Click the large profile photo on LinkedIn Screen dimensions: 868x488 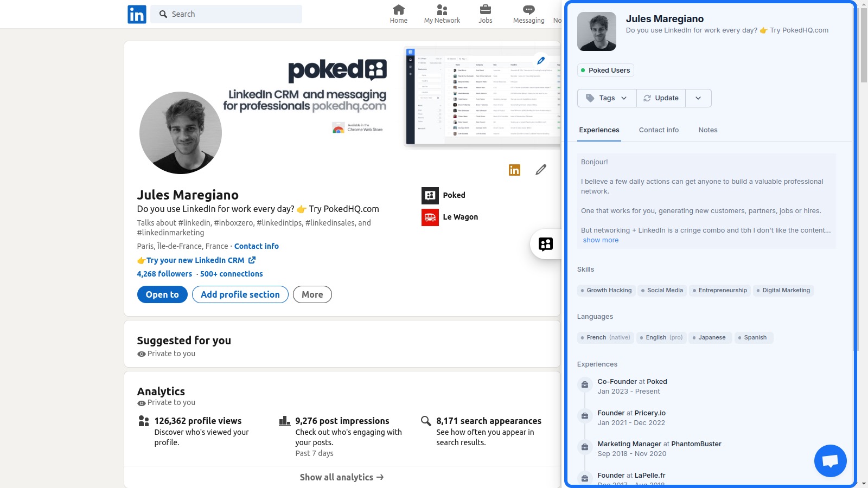point(181,133)
